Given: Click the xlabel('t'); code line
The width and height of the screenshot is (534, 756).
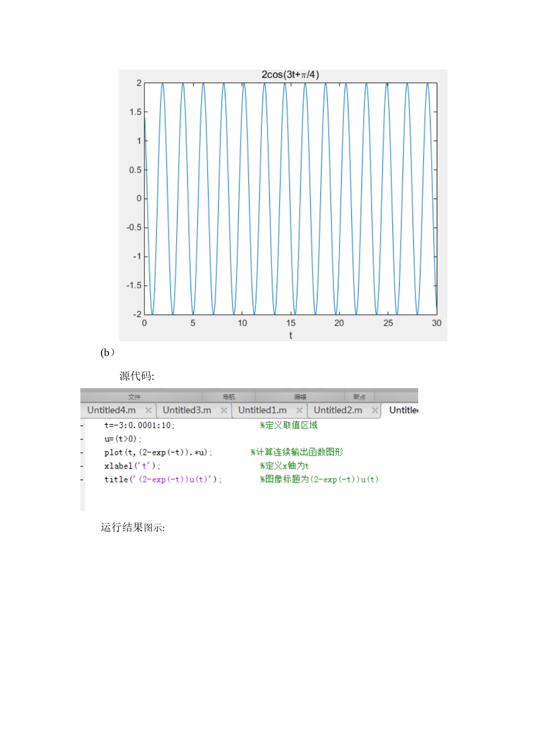Looking at the screenshot, I should 132,466.
